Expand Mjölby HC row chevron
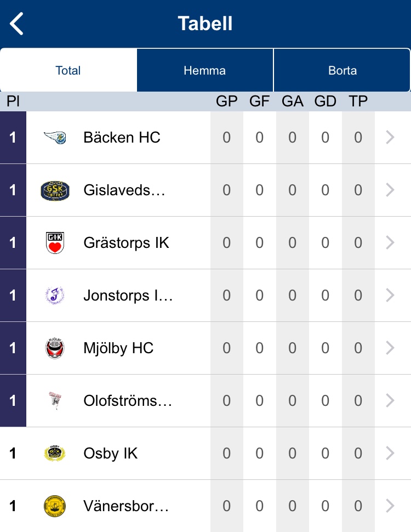Screen dimensions: 411x532 (x=390, y=348)
